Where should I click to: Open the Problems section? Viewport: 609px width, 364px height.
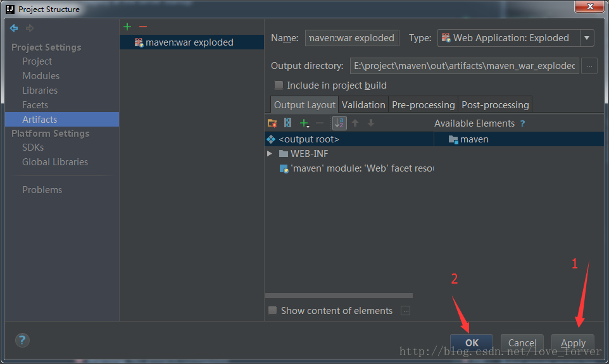tap(42, 190)
